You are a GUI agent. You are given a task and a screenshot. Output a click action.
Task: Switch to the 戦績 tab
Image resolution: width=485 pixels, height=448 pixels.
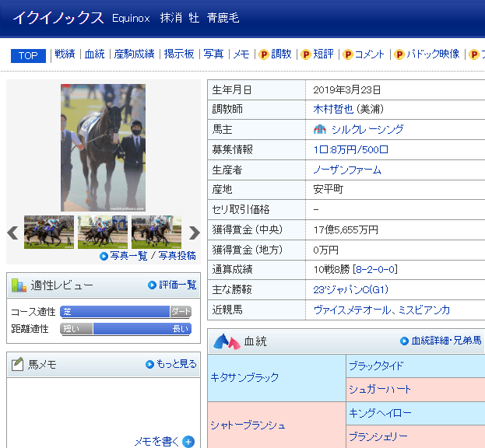click(65, 54)
